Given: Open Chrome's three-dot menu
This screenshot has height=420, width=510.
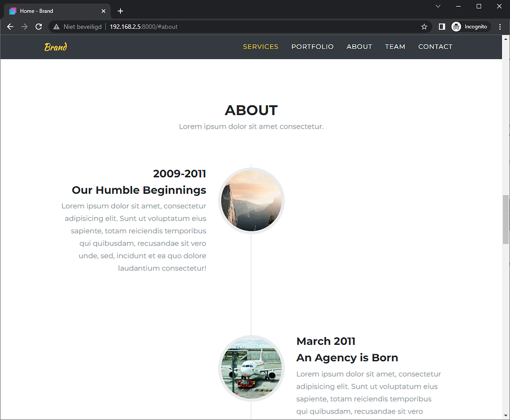Looking at the screenshot, I should click(x=500, y=26).
